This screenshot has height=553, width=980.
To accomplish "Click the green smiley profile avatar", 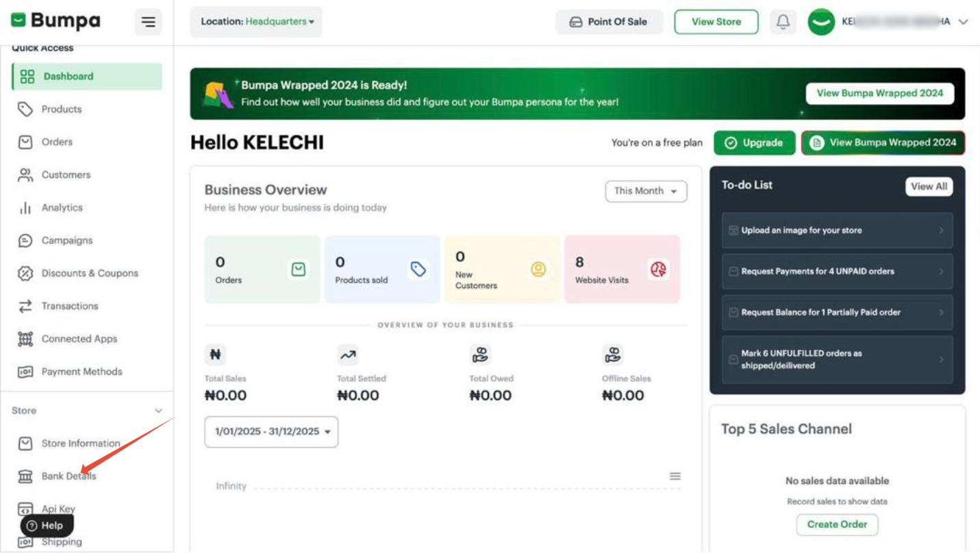I will pyautogui.click(x=820, y=22).
